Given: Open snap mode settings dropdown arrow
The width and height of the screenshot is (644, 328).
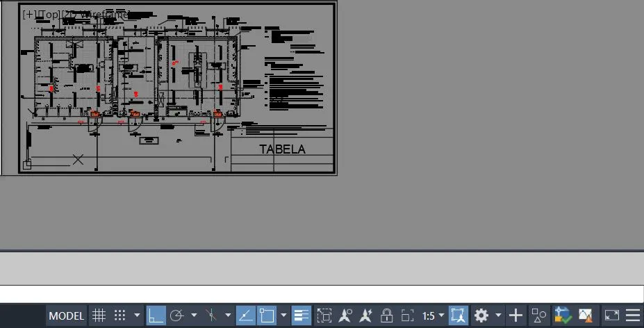Looking at the screenshot, I should coord(137,316).
